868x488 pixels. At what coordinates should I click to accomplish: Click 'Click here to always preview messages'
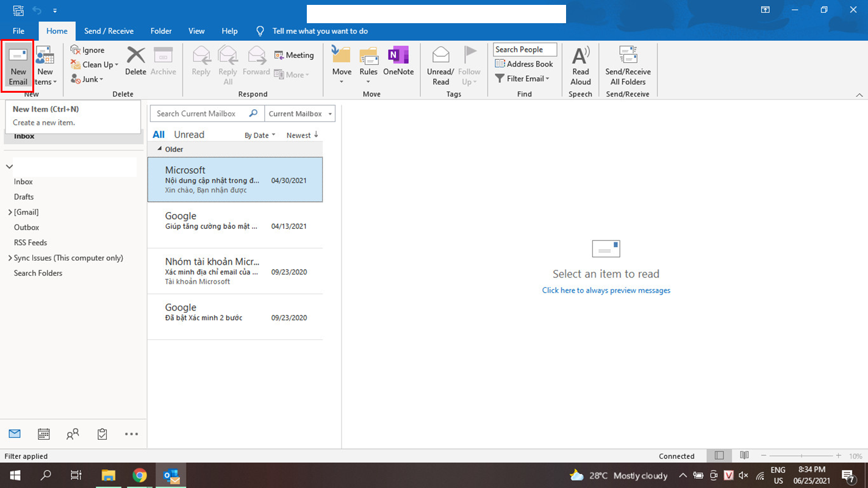tap(606, 290)
